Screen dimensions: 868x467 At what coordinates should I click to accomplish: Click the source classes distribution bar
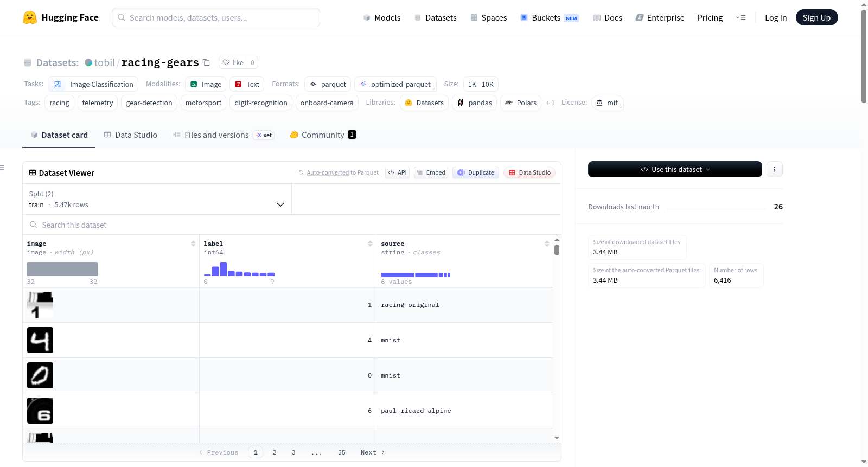(416, 275)
